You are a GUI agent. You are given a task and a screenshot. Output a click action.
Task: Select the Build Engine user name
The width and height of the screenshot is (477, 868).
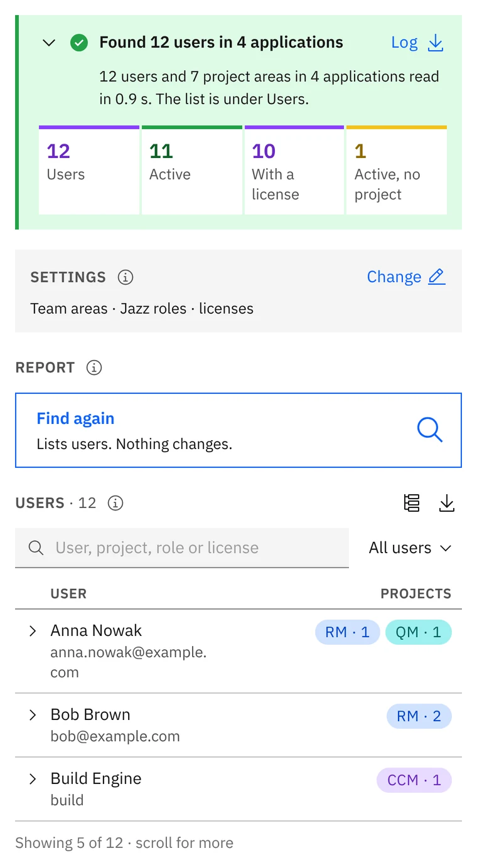pyautogui.click(x=96, y=779)
